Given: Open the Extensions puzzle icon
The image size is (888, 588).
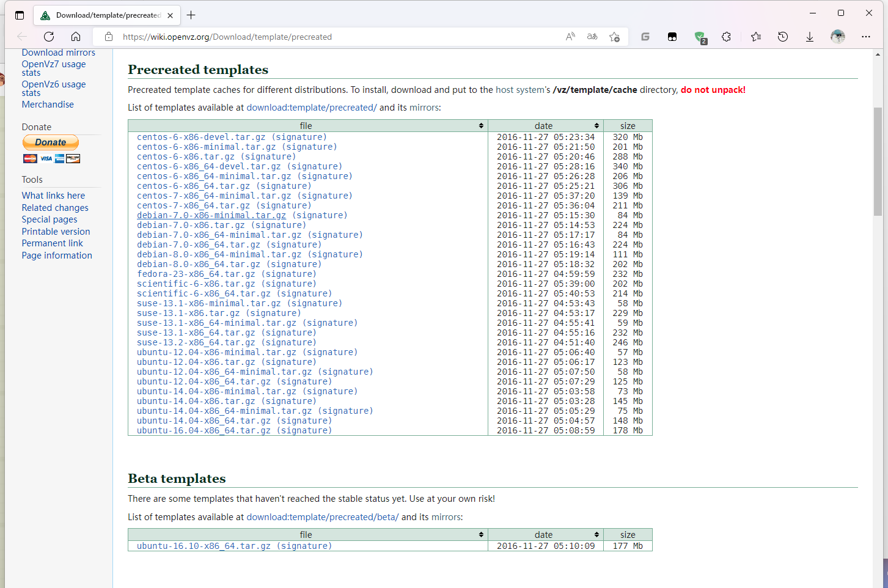Looking at the screenshot, I should click(726, 37).
